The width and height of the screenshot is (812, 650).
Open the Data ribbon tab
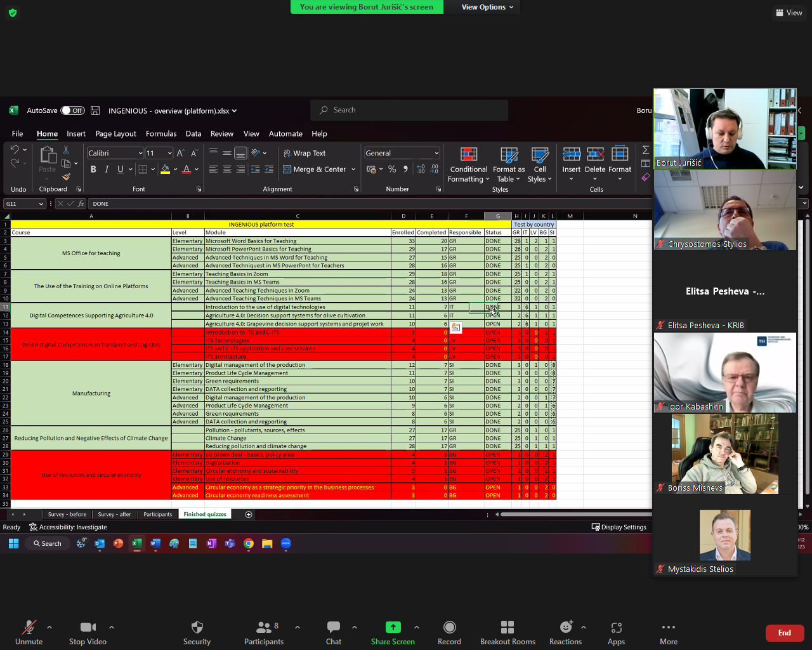point(193,134)
